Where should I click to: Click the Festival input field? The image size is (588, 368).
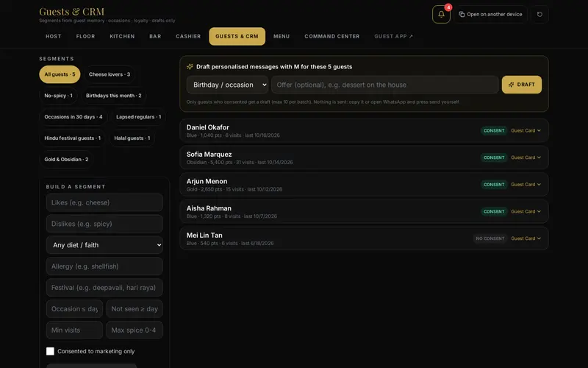click(x=104, y=288)
